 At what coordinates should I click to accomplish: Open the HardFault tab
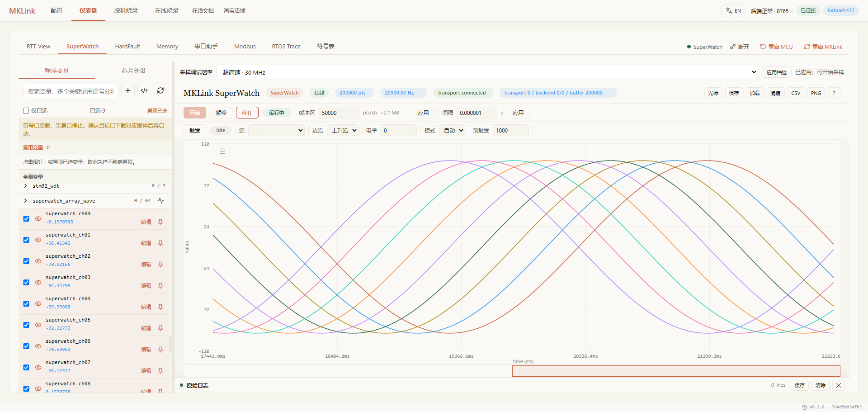click(x=127, y=47)
